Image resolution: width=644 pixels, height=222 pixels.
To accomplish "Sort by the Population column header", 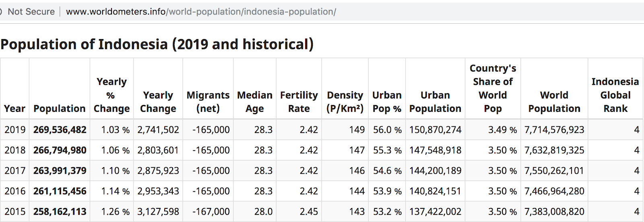I will point(60,109).
